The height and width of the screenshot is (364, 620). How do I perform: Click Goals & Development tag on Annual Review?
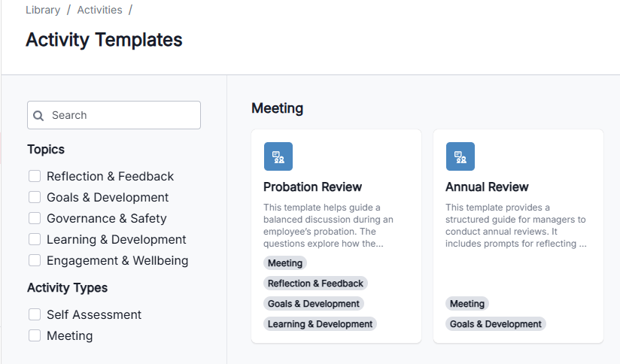tap(495, 324)
